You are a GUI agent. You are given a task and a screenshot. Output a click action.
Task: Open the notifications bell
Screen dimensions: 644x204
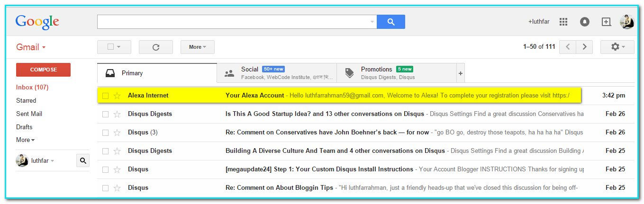[x=585, y=22]
